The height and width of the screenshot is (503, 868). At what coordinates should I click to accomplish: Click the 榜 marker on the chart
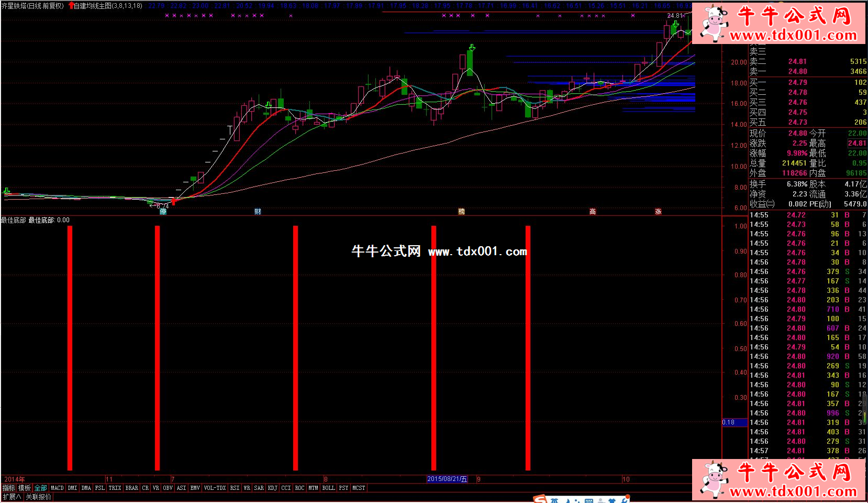click(x=461, y=211)
